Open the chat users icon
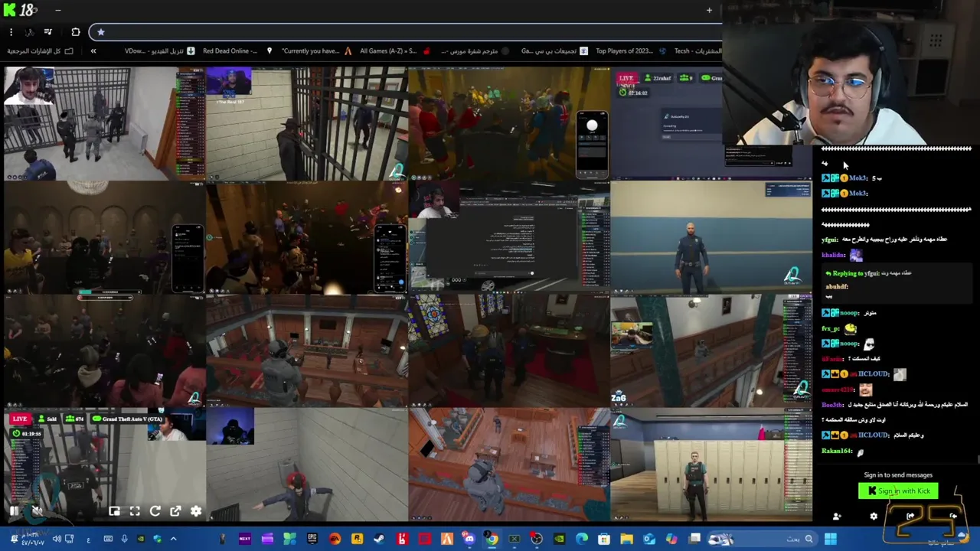980x551 pixels. point(836,517)
